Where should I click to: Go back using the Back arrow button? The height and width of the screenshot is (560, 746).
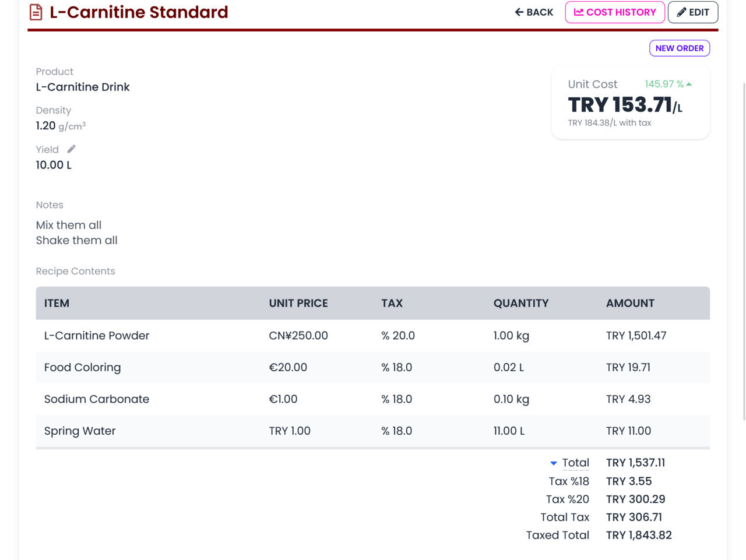pos(534,12)
